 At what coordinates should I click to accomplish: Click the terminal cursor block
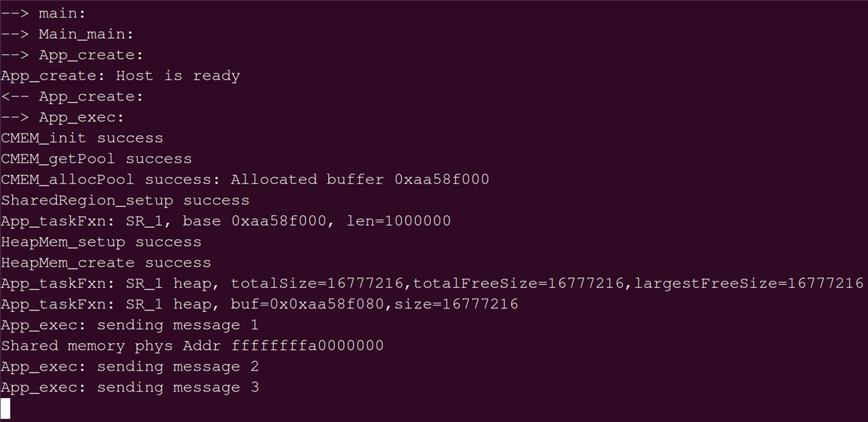point(6,409)
